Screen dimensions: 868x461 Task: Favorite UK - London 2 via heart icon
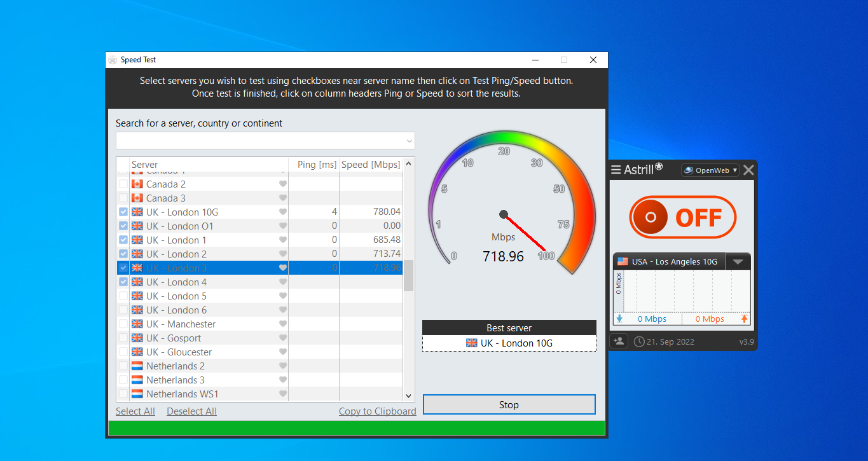pos(283,254)
